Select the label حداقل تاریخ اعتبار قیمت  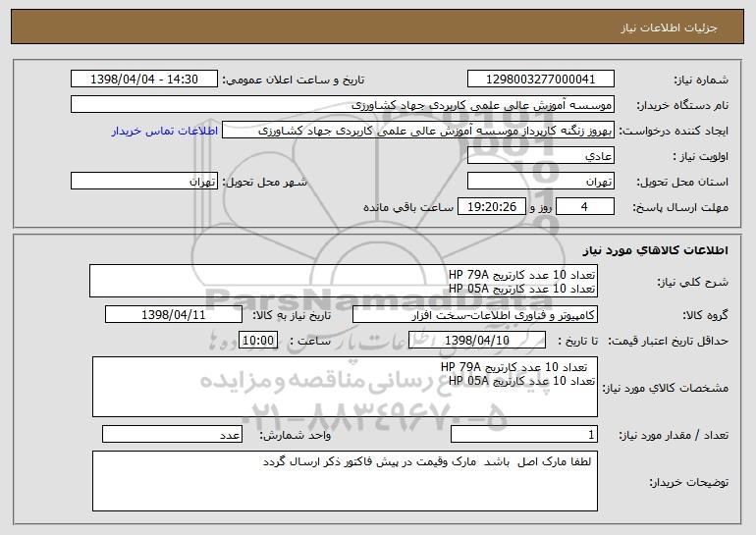tap(669, 342)
